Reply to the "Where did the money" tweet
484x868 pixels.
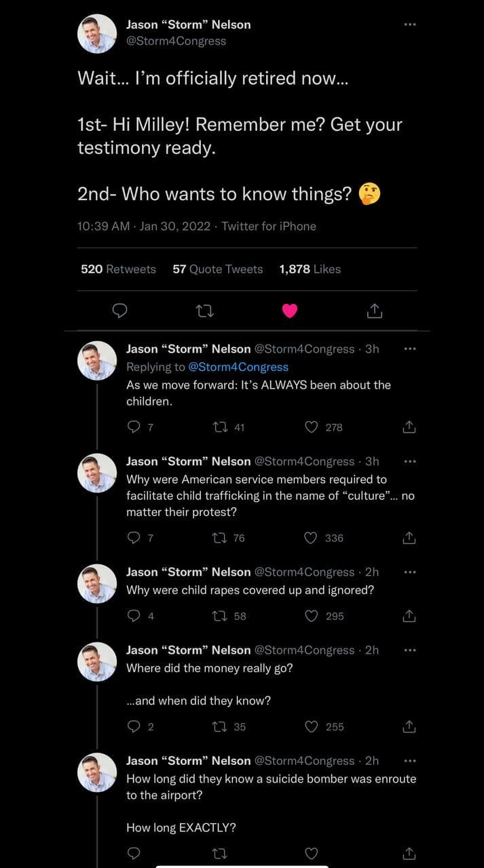tap(134, 726)
